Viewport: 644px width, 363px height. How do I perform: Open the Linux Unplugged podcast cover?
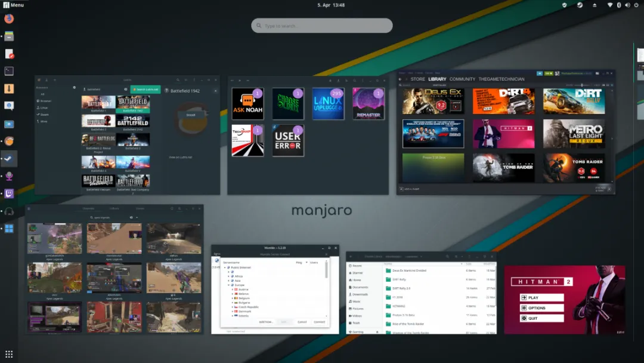[328, 104]
